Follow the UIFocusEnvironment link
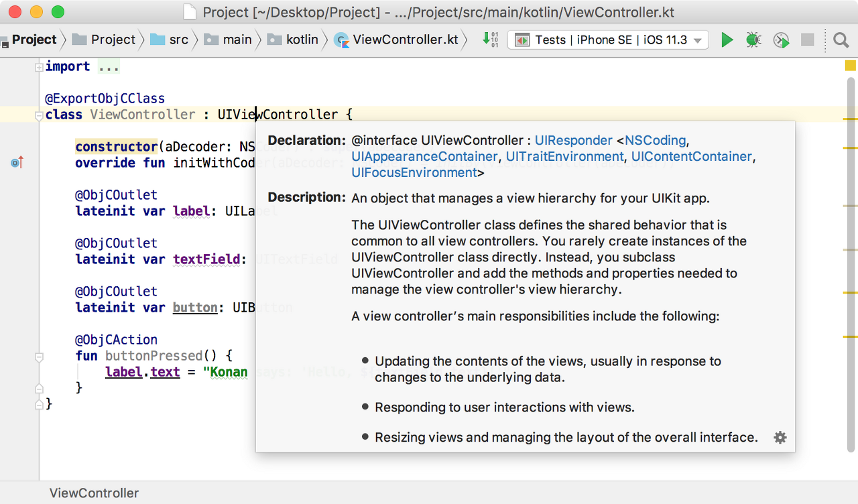 coord(414,173)
